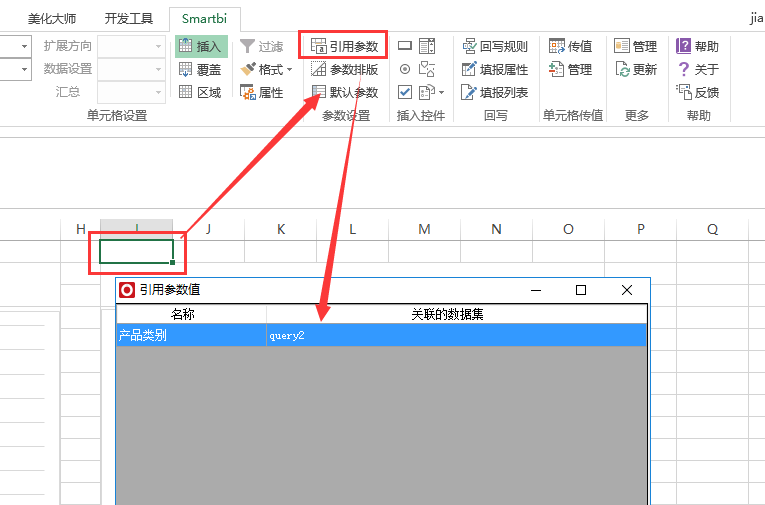Select column K header
Viewport: 765px width, 505px height.
[281, 229]
